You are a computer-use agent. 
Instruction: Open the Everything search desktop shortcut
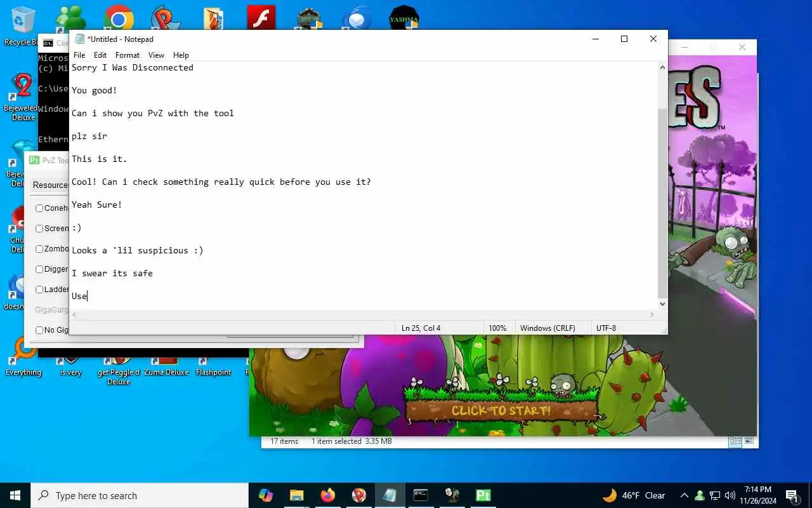pos(23,357)
